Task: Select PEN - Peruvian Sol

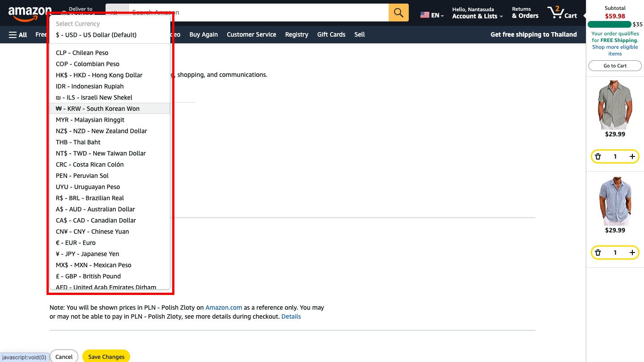Action: coord(110,176)
